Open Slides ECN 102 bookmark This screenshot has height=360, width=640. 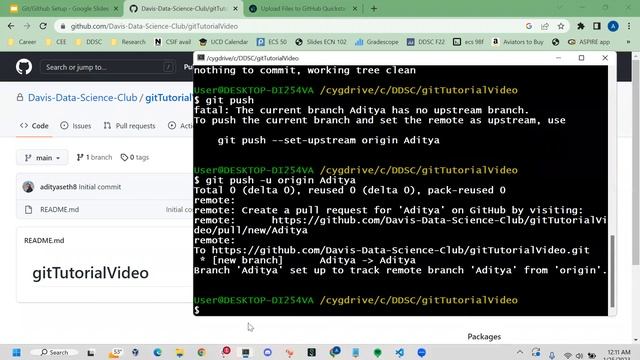click(x=321, y=42)
